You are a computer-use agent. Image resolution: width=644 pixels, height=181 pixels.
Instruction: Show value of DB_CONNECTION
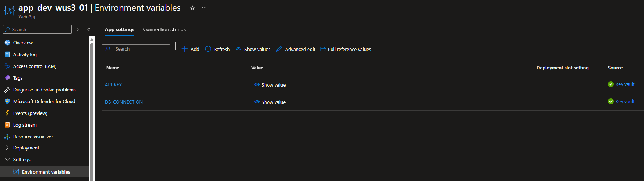point(270,102)
